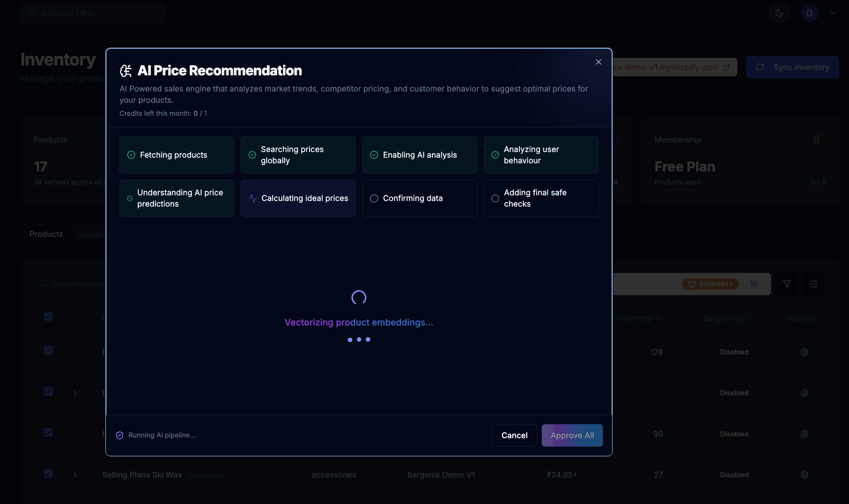Click the AI Price Recommendation robot icon
Viewport: 849px width, 504px height.
click(126, 71)
